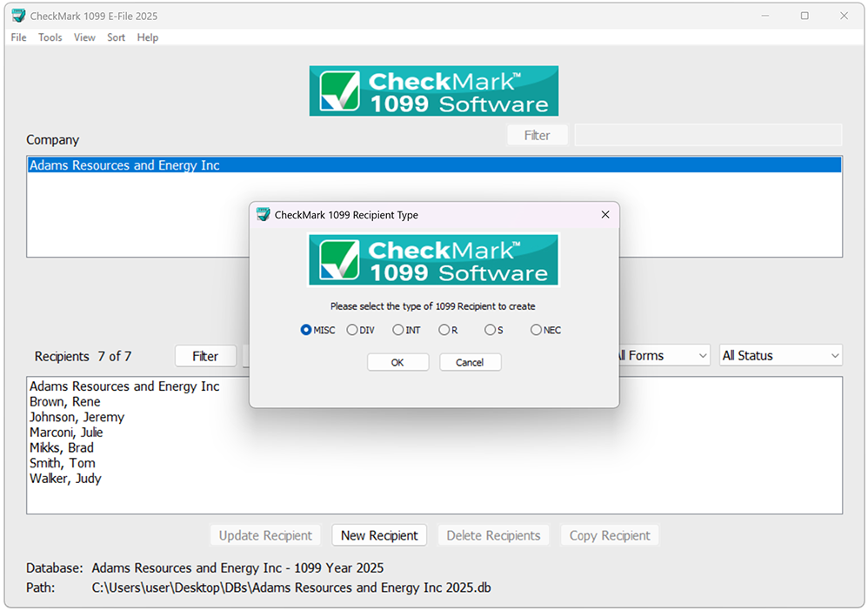Select the NEC radio button

pyautogui.click(x=545, y=330)
